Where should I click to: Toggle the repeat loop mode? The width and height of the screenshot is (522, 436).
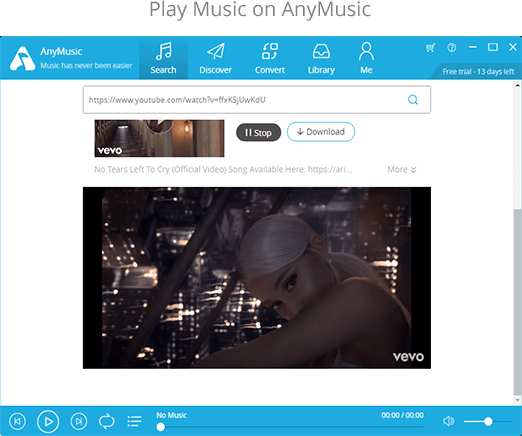point(107,421)
